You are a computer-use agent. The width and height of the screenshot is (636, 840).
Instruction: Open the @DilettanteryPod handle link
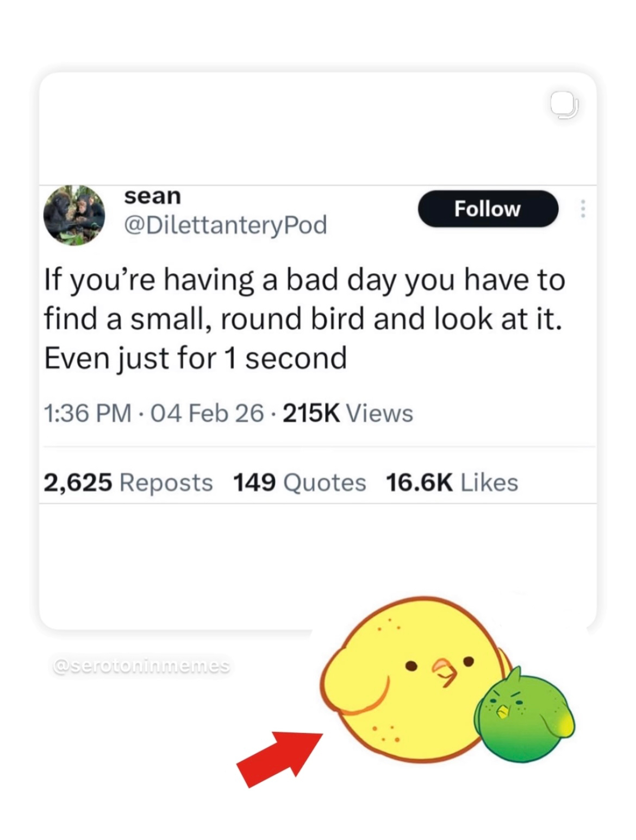[226, 225]
